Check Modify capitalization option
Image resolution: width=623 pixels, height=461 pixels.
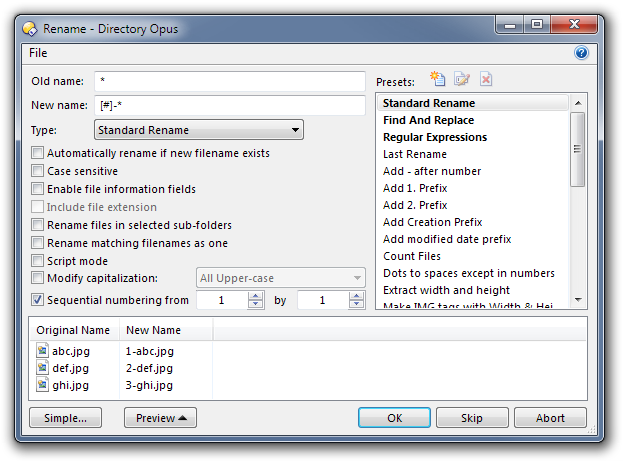pos(37,278)
